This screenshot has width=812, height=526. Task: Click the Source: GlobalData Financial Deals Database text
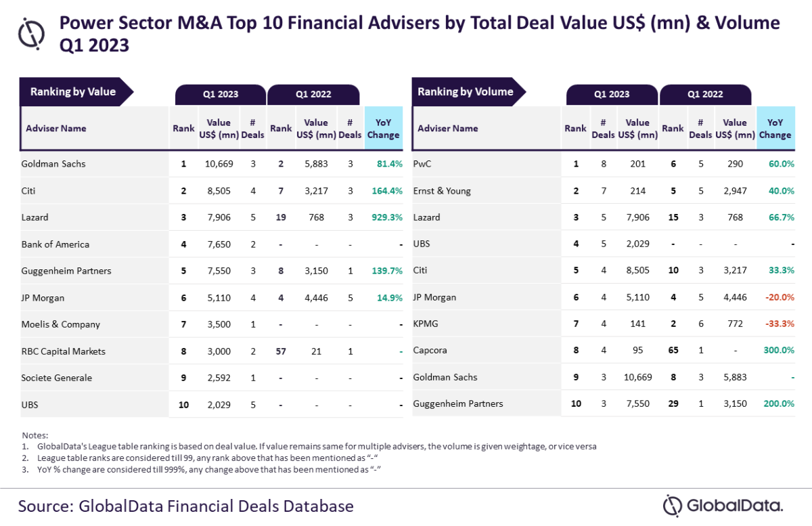click(x=185, y=506)
